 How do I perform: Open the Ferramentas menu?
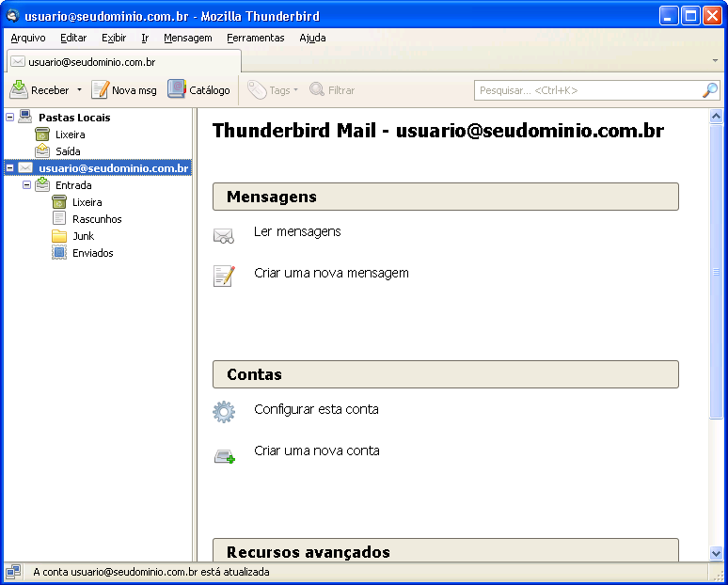click(x=255, y=38)
